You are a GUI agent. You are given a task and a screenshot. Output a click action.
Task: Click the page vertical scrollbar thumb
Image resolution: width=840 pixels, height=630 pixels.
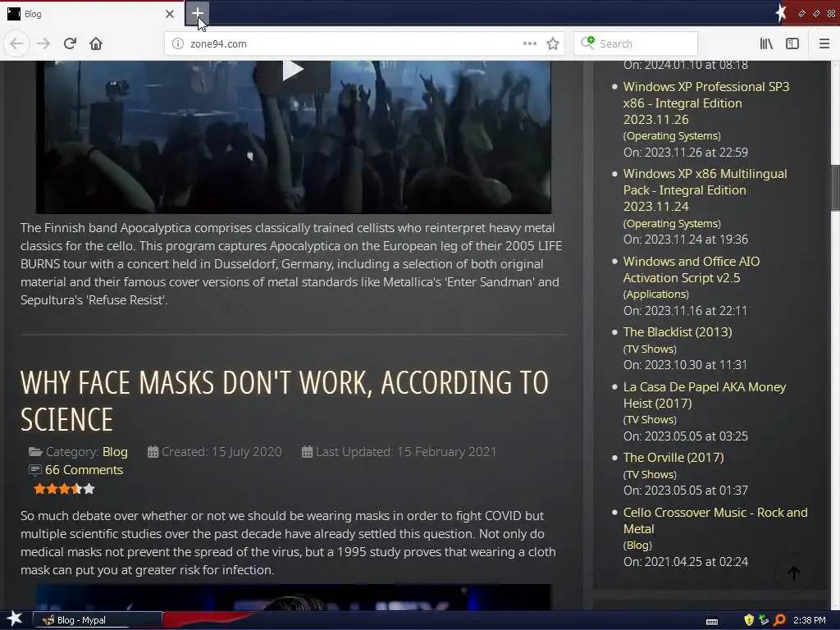coord(835,188)
